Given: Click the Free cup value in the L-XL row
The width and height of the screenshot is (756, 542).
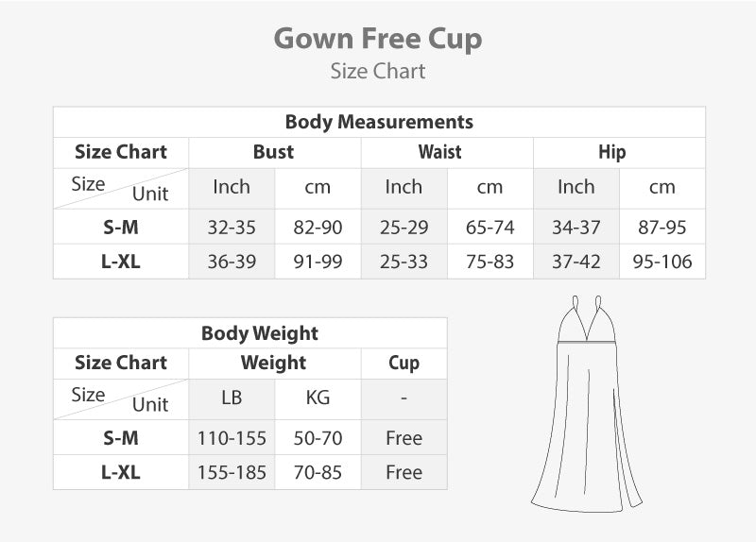Looking at the screenshot, I should coord(404,472).
